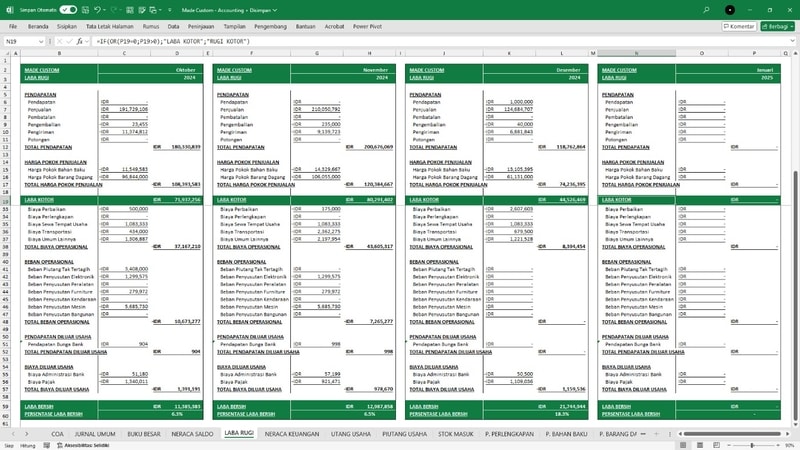Open the Pengembang ribbon tab

270,26
